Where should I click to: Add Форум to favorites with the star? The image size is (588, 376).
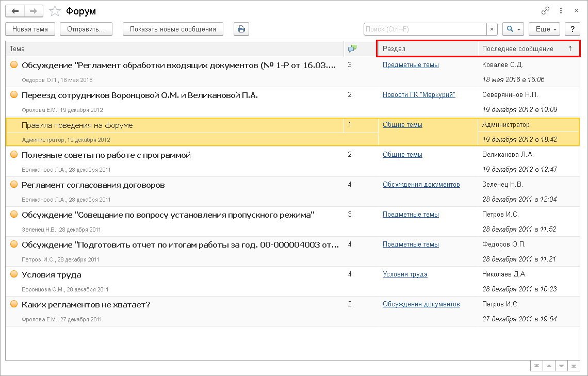coord(55,11)
